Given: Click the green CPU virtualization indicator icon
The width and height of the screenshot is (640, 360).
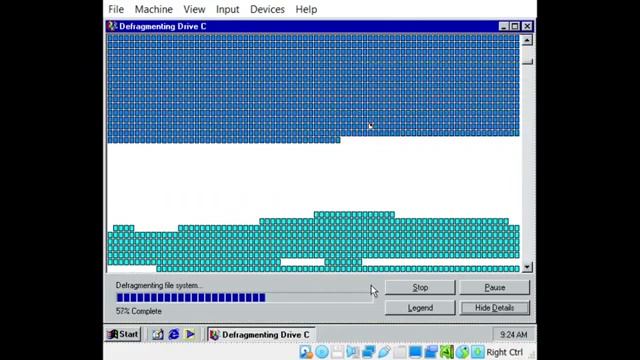Looking at the screenshot, I should coord(446,352).
